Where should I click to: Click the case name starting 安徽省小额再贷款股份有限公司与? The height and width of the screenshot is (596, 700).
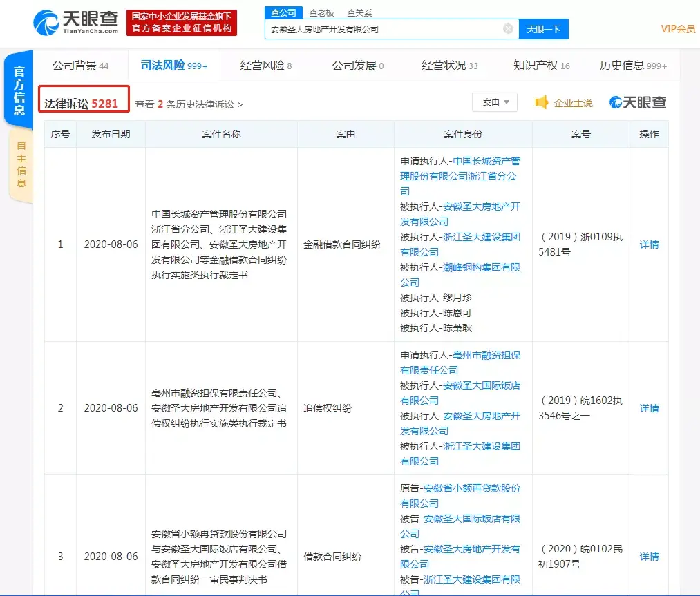219,557
